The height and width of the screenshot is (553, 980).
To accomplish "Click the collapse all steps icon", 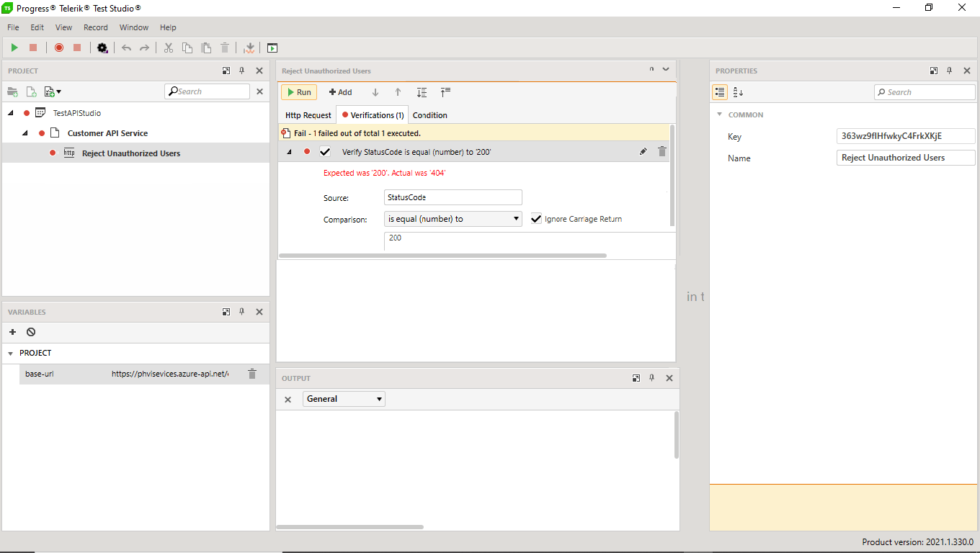I will coord(445,91).
